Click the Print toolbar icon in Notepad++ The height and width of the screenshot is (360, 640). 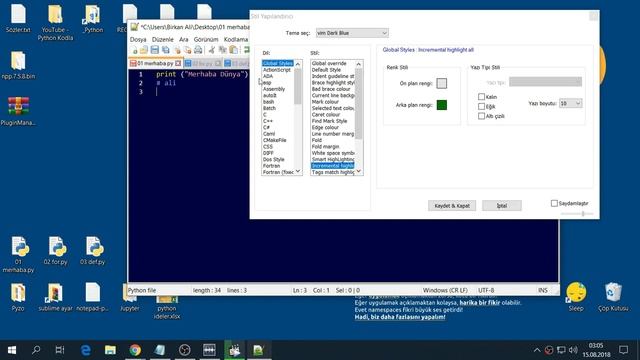coord(198,50)
